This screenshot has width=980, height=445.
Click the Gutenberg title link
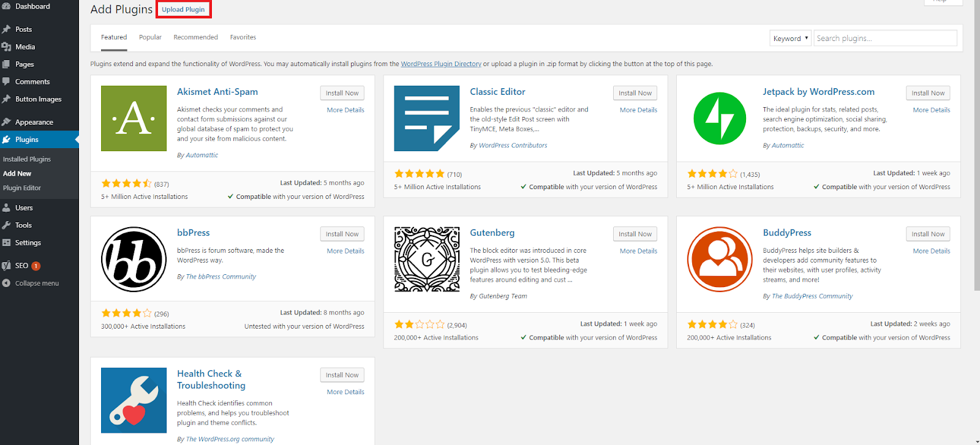click(x=492, y=233)
